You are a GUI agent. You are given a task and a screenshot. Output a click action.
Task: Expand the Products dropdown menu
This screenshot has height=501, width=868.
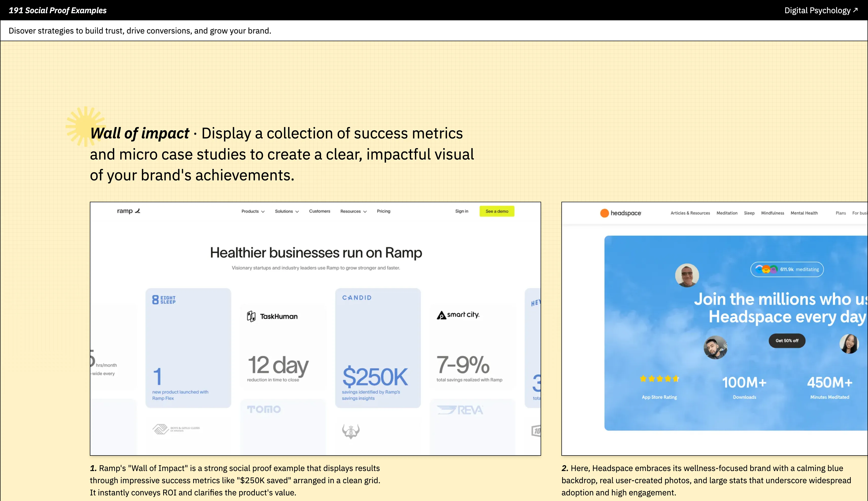[253, 211]
